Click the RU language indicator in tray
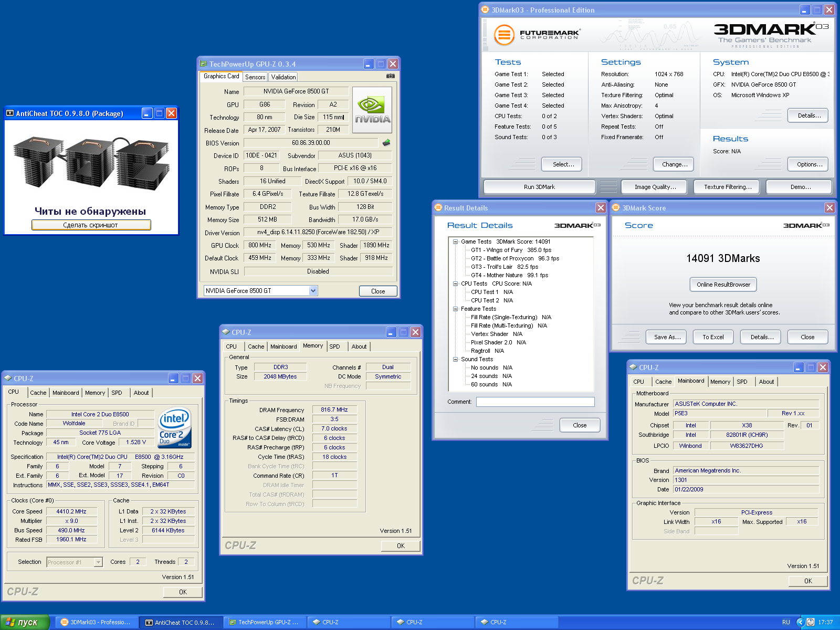840x630 pixels. click(x=786, y=622)
